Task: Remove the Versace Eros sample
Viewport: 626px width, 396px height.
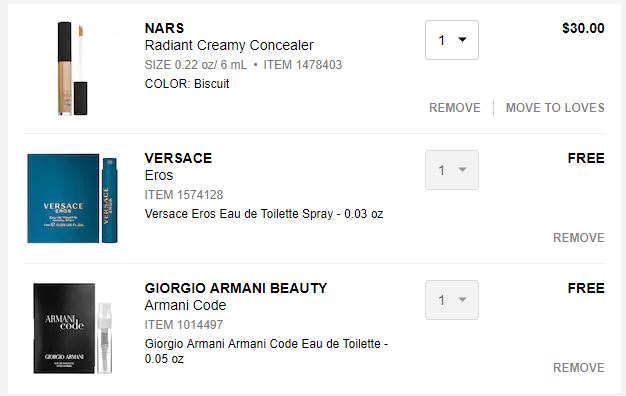Action: click(x=578, y=238)
